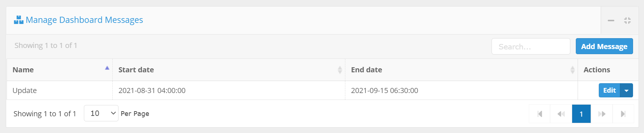Go to the first page of results
Screen dimensions: 644x133
(540, 114)
